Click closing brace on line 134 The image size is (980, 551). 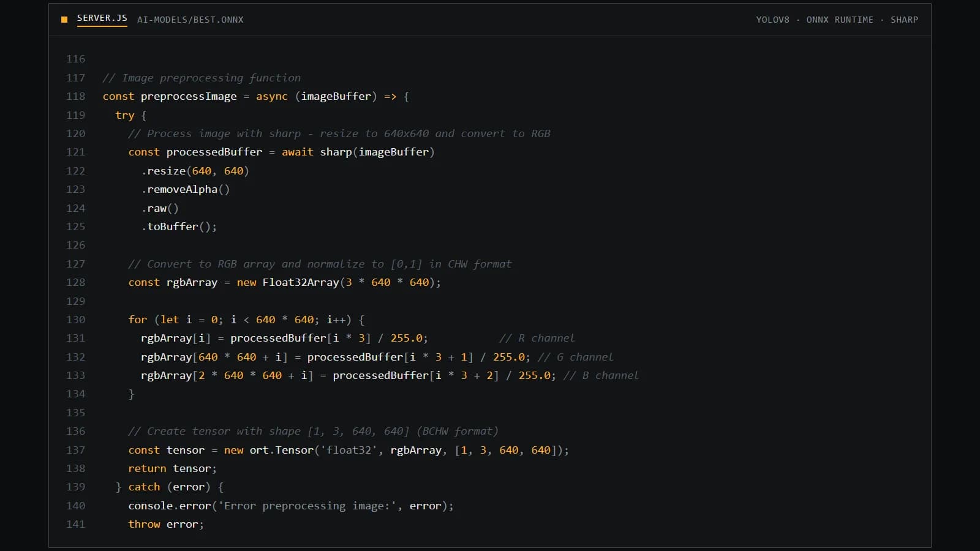click(131, 394)
